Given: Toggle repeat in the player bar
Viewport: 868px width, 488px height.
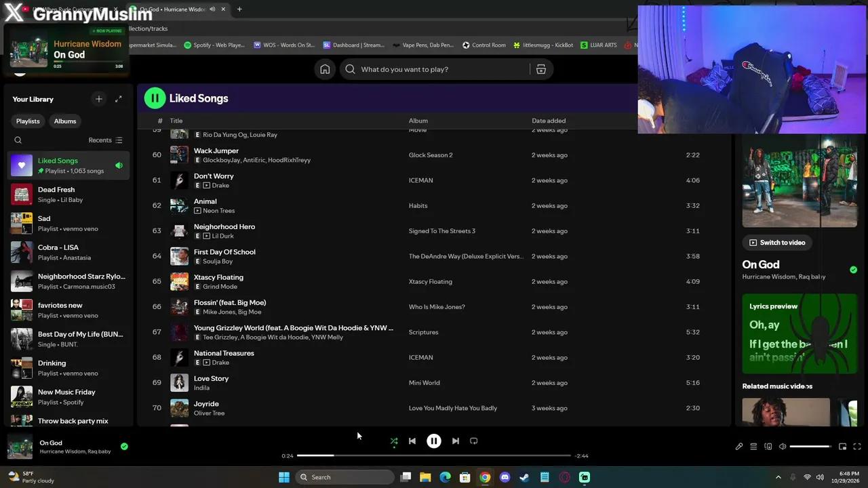Looking at the screenshot, I should pos(474,441).
